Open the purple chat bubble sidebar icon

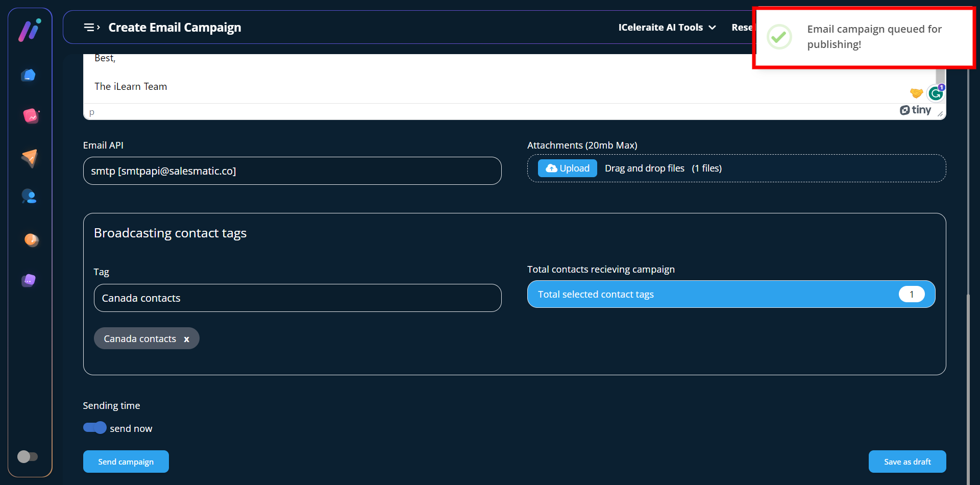click(x=29, y=280)
